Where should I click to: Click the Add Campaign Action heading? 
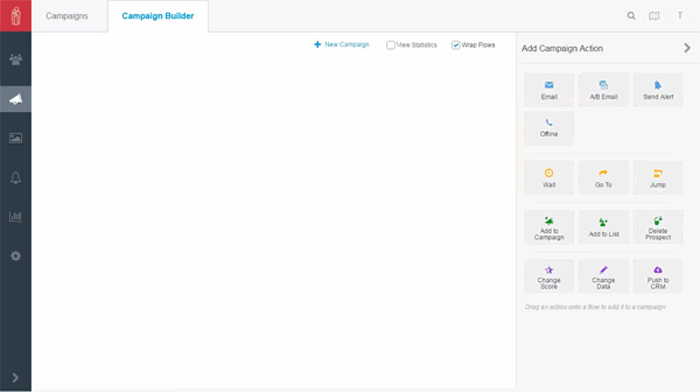click(x=562, y=48)
